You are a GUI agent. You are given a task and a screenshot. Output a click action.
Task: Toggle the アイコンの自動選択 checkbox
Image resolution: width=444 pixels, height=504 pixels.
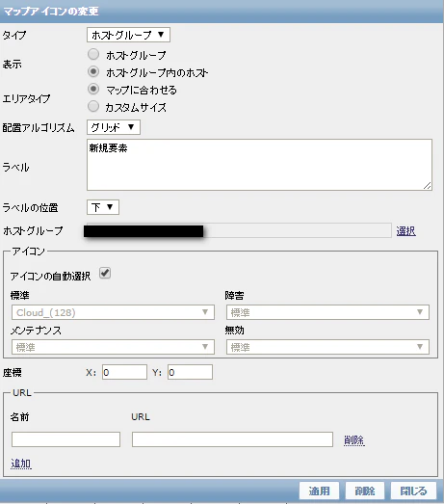(x=105, y=274)
